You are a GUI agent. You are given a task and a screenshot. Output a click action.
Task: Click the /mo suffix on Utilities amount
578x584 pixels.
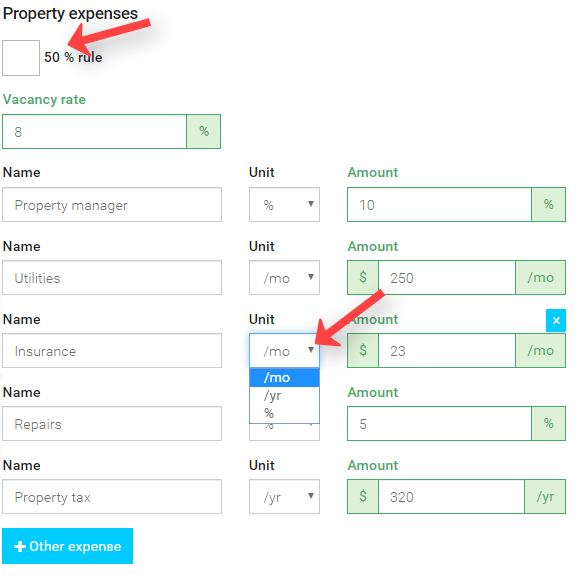540,277
